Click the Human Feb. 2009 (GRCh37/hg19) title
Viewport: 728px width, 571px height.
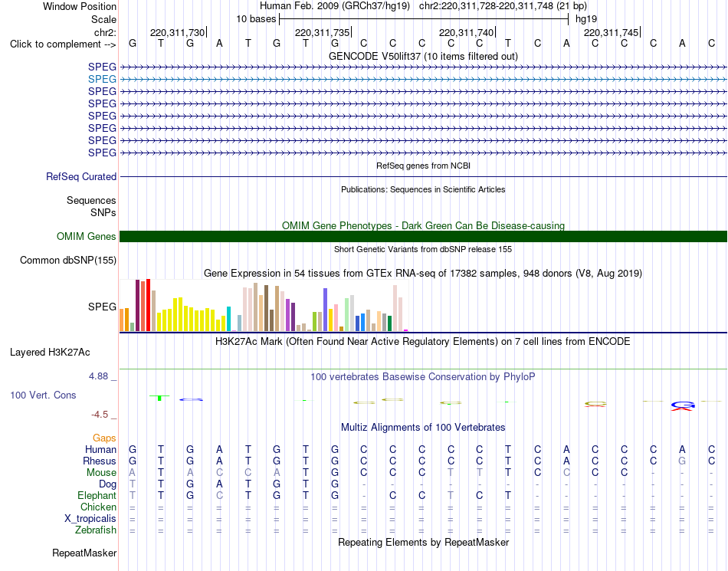pyautogui.click(x=335, y=6)
